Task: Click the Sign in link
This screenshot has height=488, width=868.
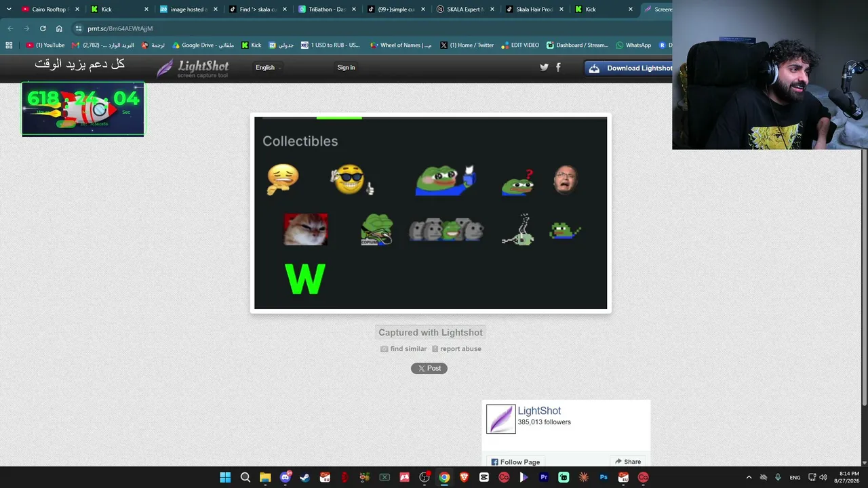Action: 346,67
